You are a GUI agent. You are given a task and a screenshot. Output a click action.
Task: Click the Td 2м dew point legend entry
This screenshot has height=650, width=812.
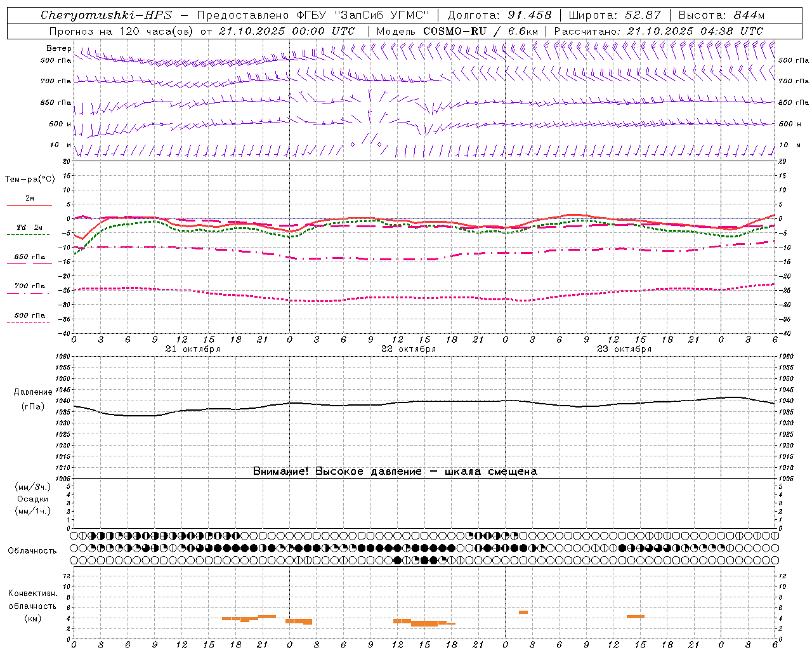point(30,227)
